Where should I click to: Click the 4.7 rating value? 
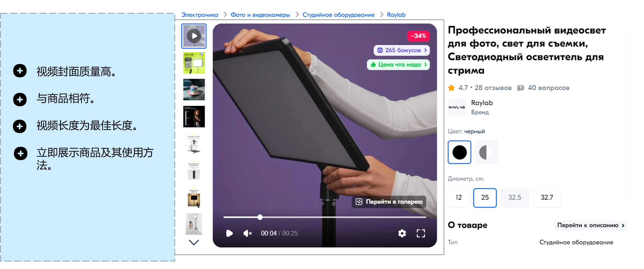[463, 88]
